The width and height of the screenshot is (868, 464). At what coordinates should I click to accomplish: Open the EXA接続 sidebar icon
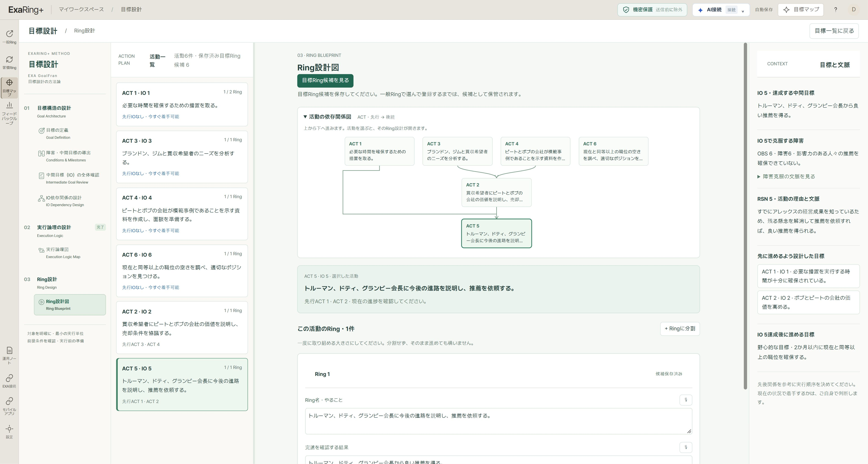tap(9, 381)
